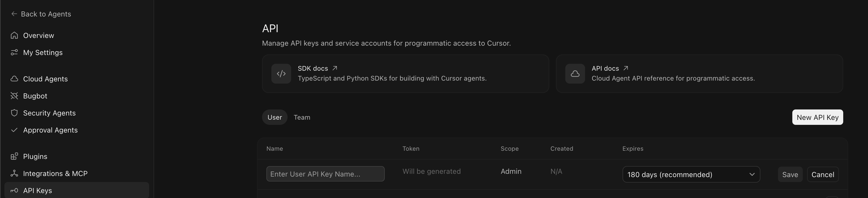Click the back arrow icon beside Back to Agents

14,14
